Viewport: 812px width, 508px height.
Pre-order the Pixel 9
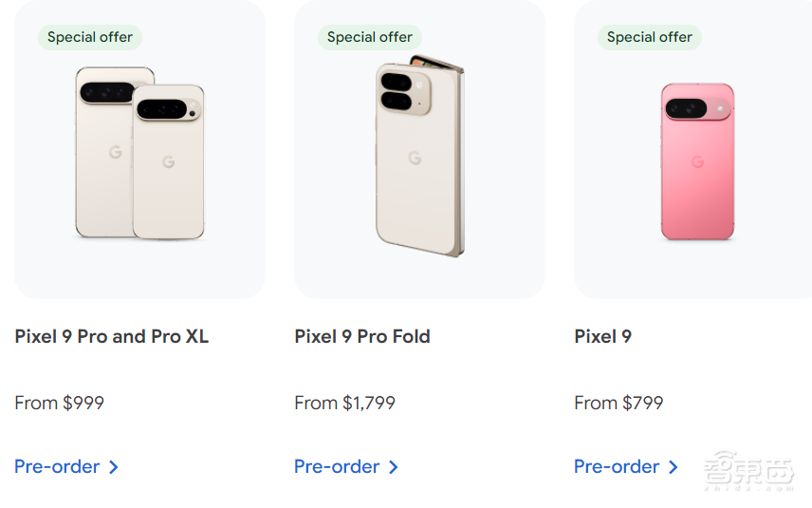[x=617, y=466]
